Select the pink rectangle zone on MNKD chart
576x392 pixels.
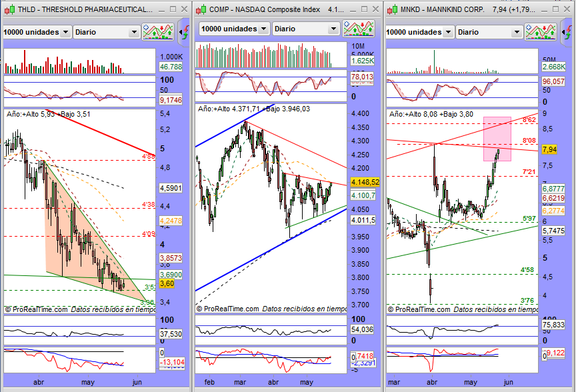pyautogui.click(x=497, y=139)
